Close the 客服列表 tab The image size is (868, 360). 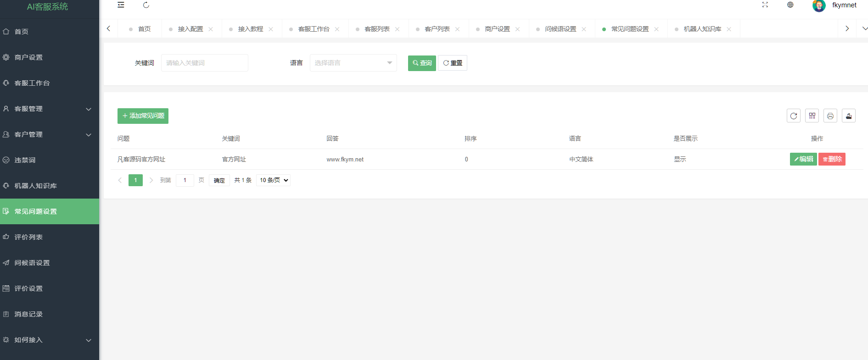click(x=397, y=29)
